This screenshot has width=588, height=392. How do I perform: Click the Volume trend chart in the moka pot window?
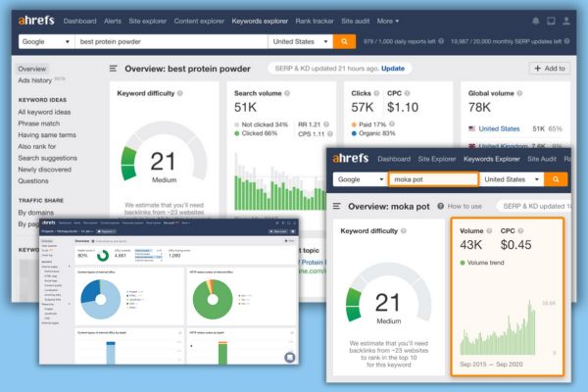point(498,328)
